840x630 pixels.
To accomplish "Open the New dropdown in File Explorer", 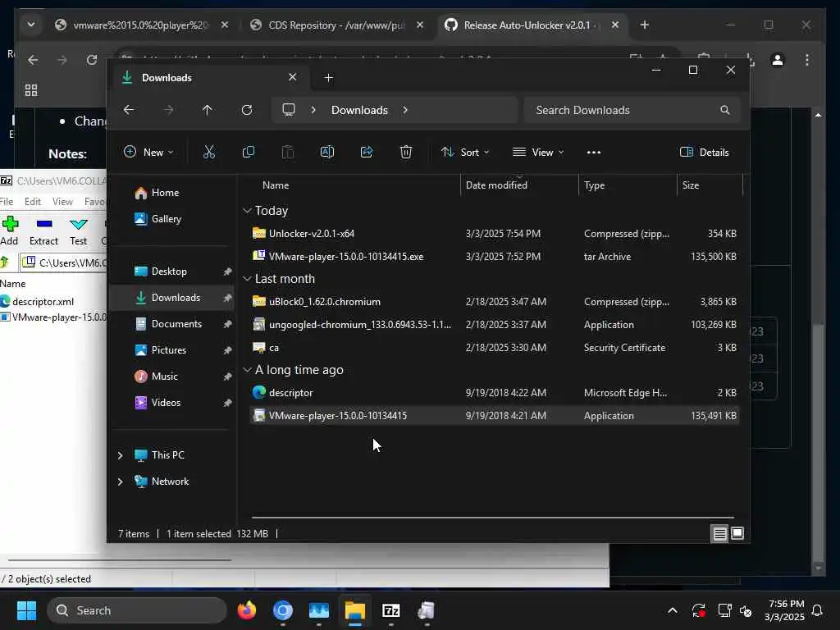I will [x=148, y=153].
